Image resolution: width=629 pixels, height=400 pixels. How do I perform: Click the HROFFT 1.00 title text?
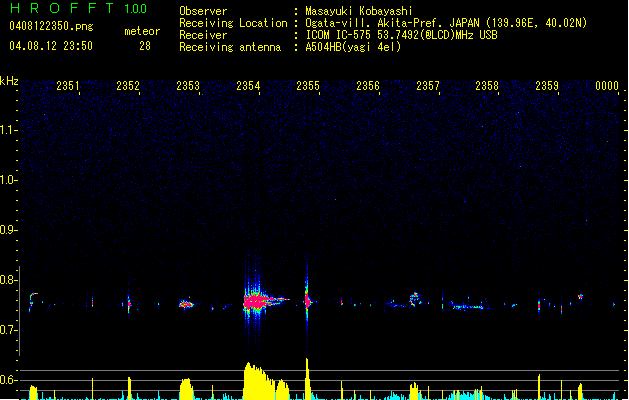(x=78, y=8)
